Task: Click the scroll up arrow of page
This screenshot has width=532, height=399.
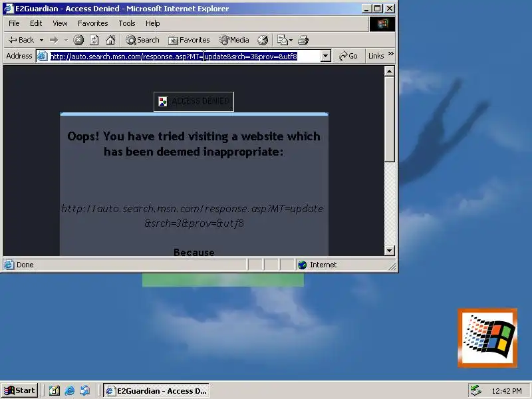Action: [389, 71]
